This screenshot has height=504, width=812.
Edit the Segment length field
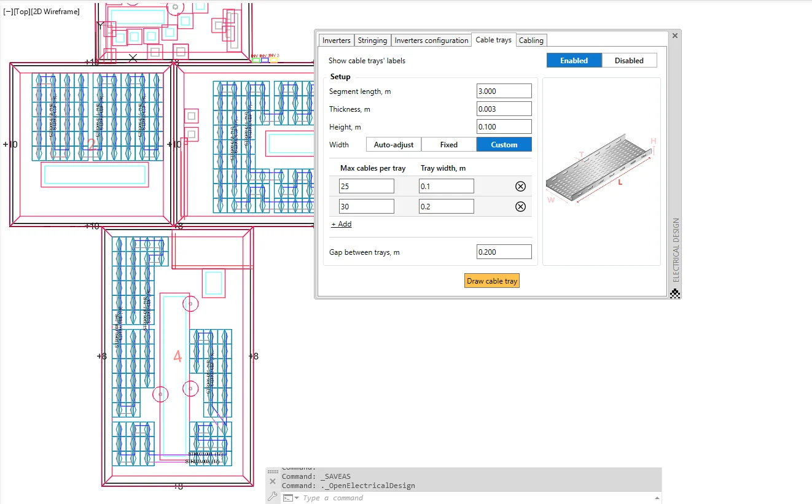click(x=504, y=91)
